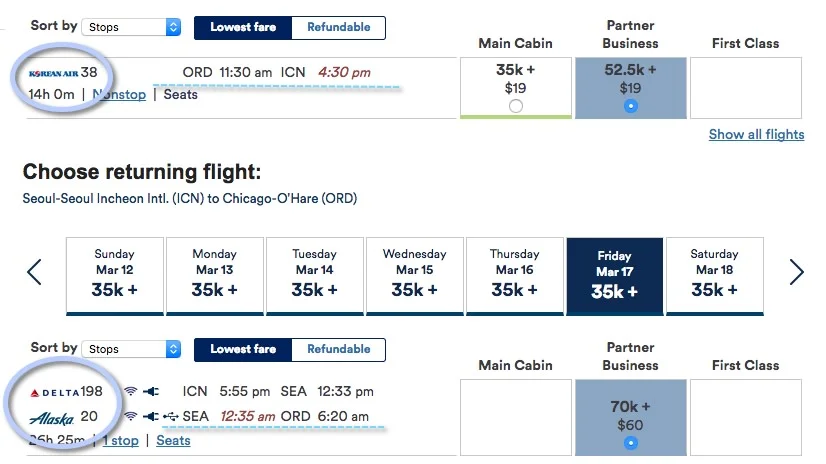This screenshot has width=826, height=464.
Task: Go to previous week of return dates
Action: click(x=34, y=272)
